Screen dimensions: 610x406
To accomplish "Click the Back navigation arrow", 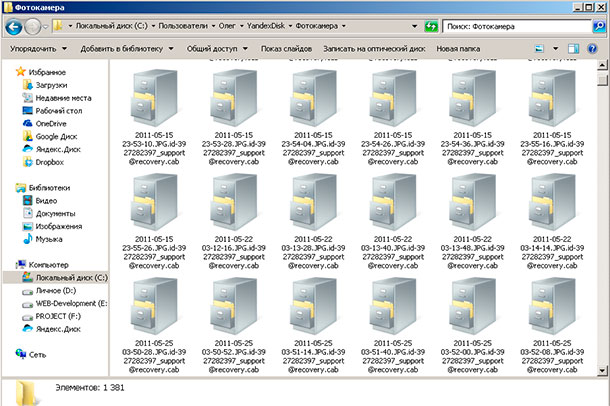I will 14,27.
